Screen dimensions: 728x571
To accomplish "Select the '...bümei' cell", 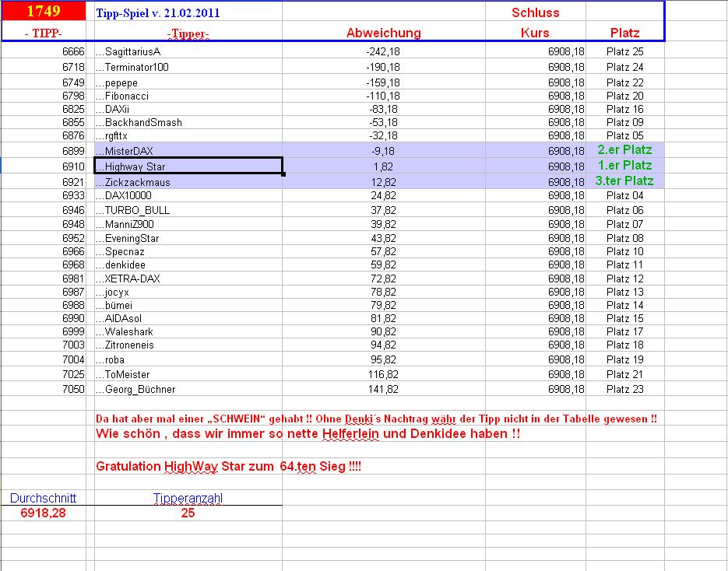I will [188, 305].
